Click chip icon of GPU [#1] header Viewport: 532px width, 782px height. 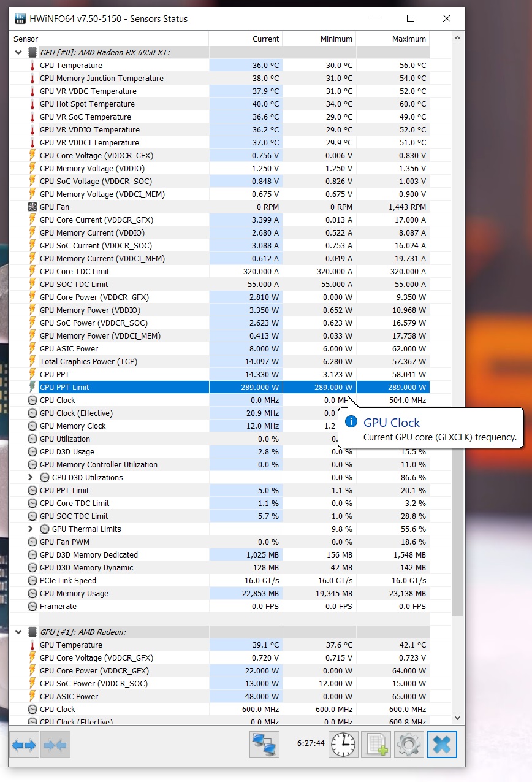coord(32,632)
